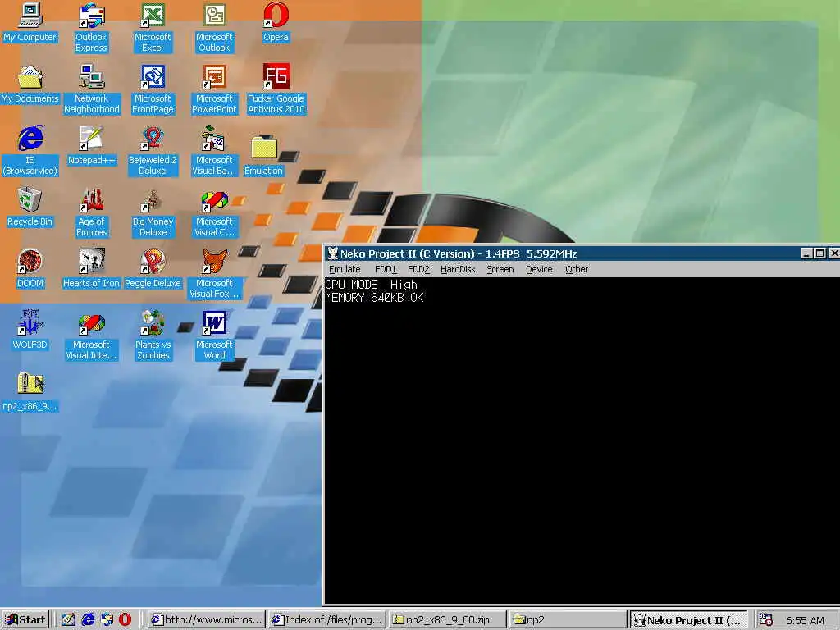Open the My Computer desktop icon
The width and height of the screenshot is (840, 630).
(x=30, y=23)
